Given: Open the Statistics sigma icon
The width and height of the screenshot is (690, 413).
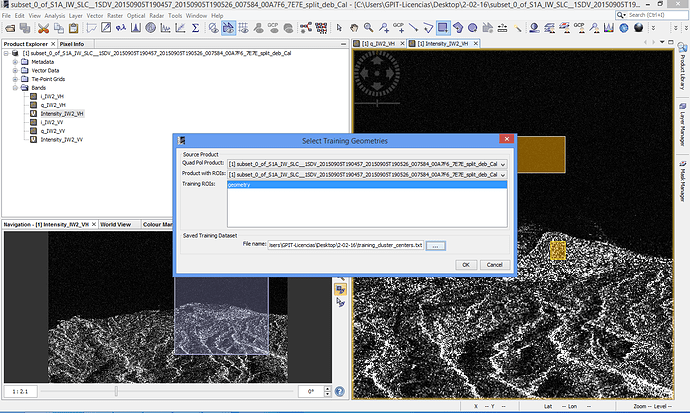Looking at the screenshot, I should point(195,28).
